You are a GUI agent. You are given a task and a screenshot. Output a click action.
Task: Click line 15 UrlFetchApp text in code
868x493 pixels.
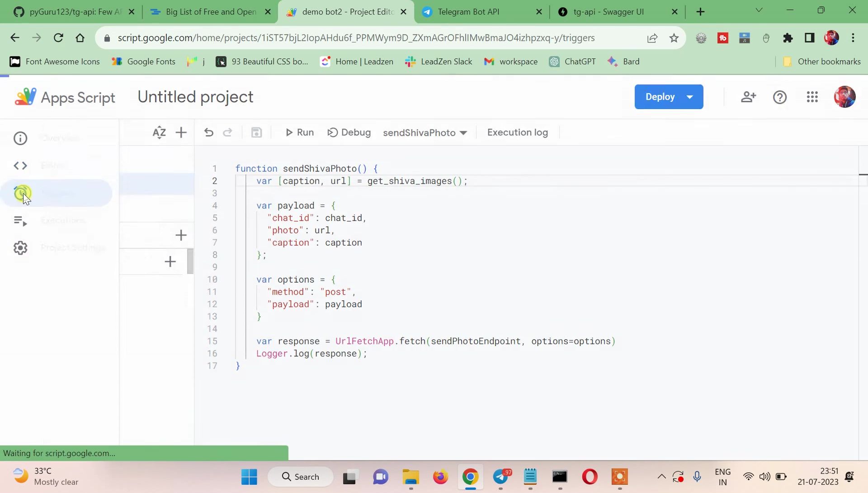(364, 341)
